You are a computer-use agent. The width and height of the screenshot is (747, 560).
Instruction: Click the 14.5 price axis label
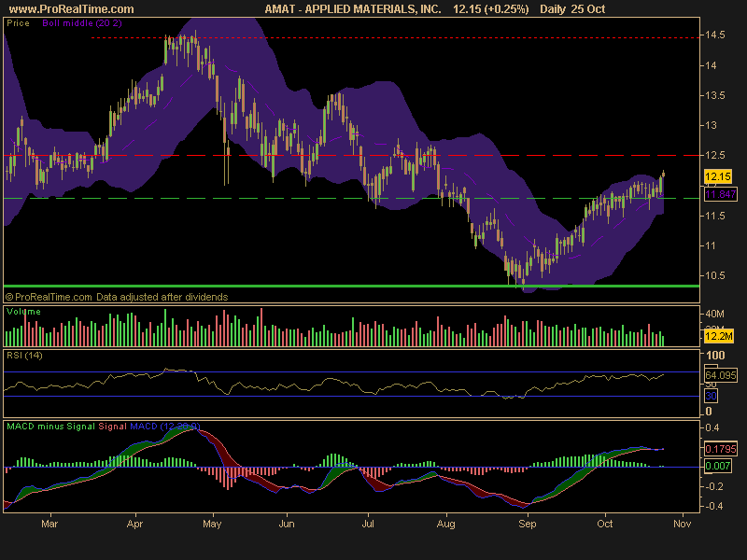pyautogui.click(x=715, y=35)
